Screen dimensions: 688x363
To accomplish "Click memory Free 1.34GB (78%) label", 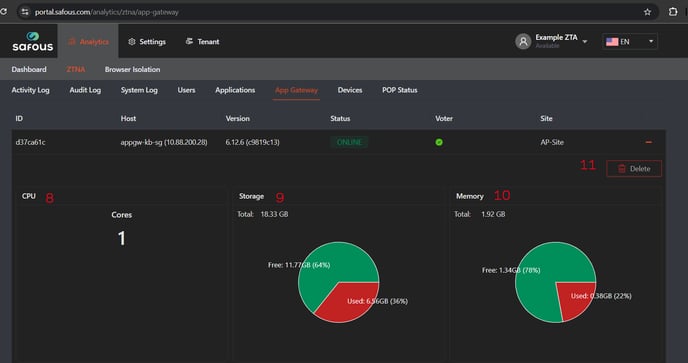I will (511, 270).
